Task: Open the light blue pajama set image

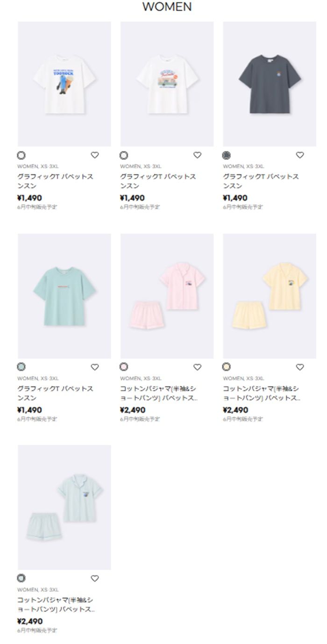Action: [x=64, y=508]
